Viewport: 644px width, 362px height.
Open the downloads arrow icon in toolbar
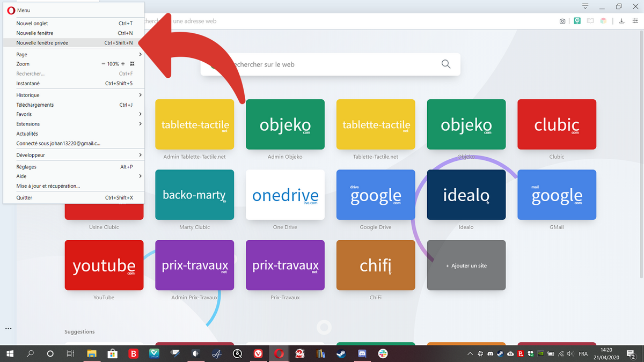coord(621,21)
